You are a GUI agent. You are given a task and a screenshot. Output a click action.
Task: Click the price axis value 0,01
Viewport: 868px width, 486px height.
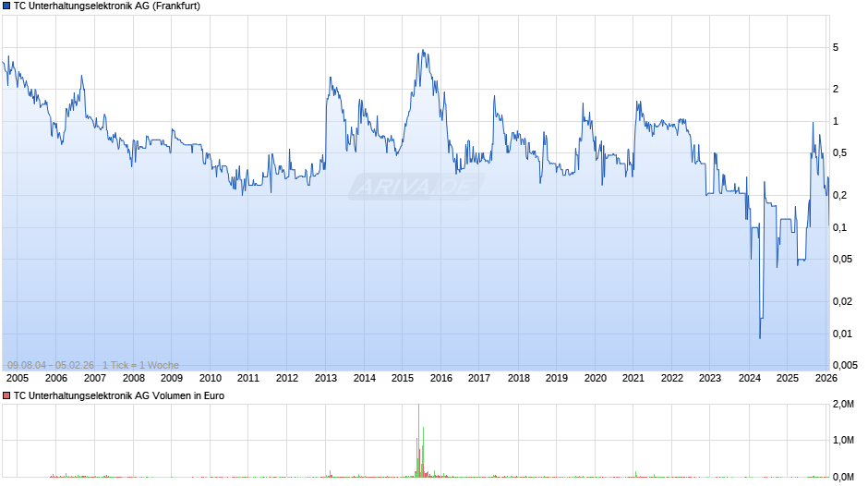(842, 334)
